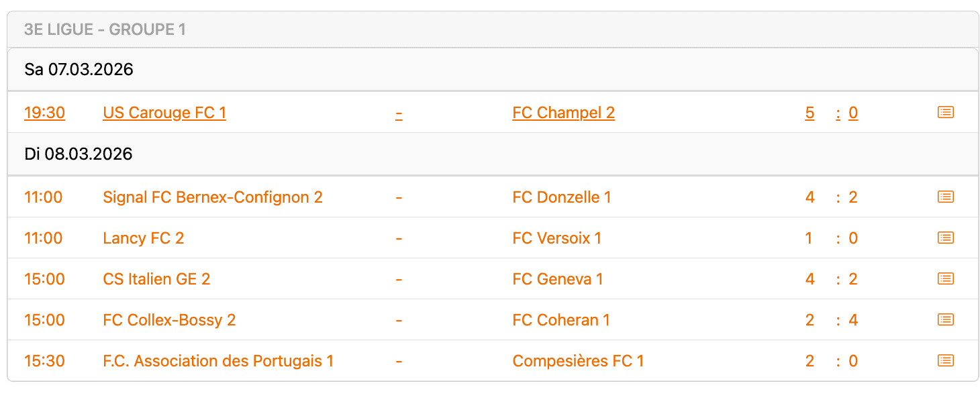Viewport: 980px width, 404px height.
Task: Open details icon for FC Collex-Bossy 2 match
Action: 945,320
